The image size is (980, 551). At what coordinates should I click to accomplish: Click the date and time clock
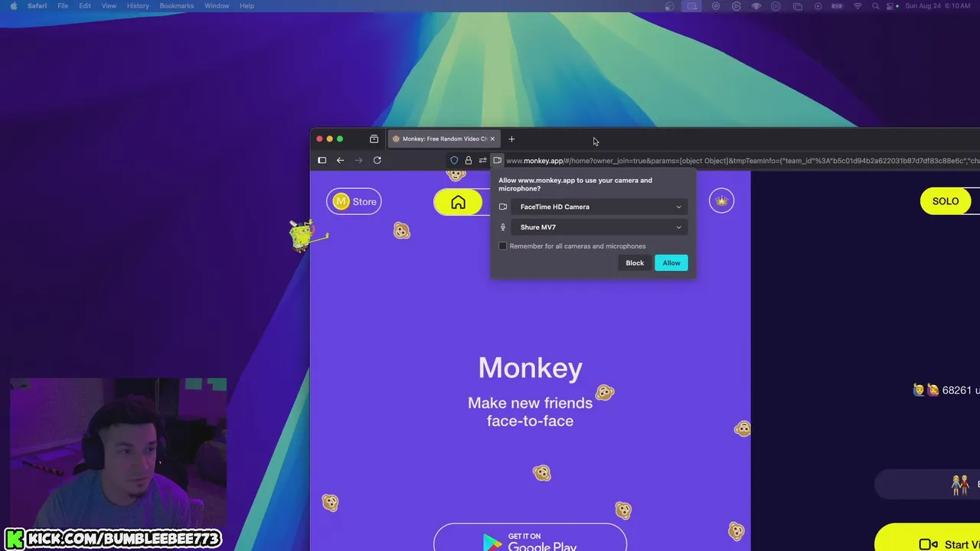939,6
